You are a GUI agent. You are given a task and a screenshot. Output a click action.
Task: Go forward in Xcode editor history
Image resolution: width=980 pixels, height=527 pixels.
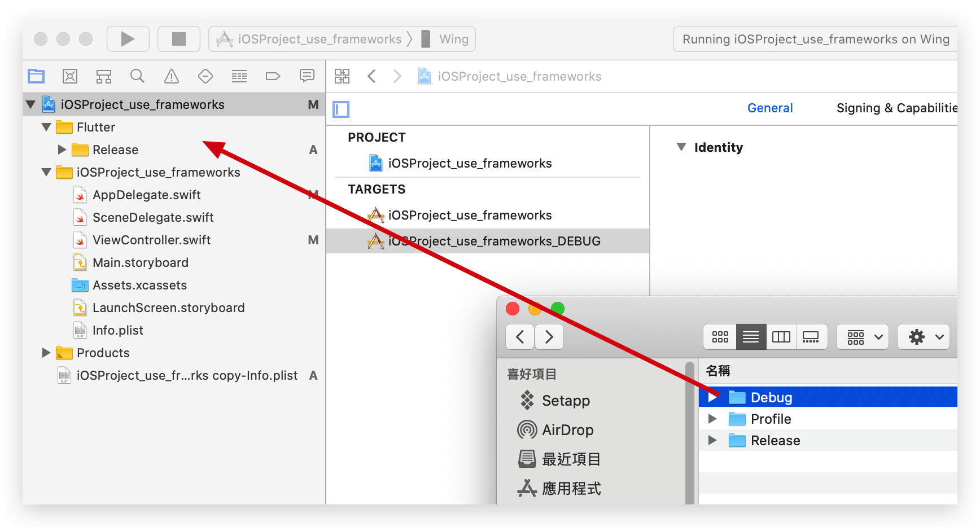pyautogui.click(x=397, y=76)
